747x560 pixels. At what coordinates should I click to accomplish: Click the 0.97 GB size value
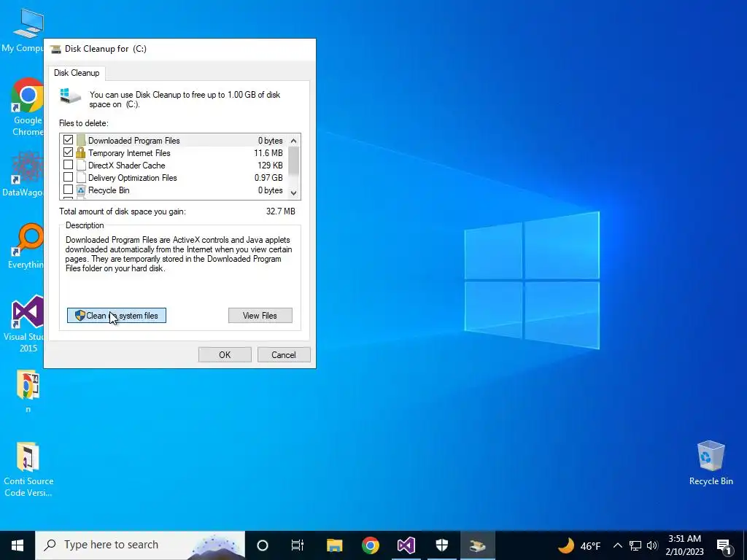(268, 178)
